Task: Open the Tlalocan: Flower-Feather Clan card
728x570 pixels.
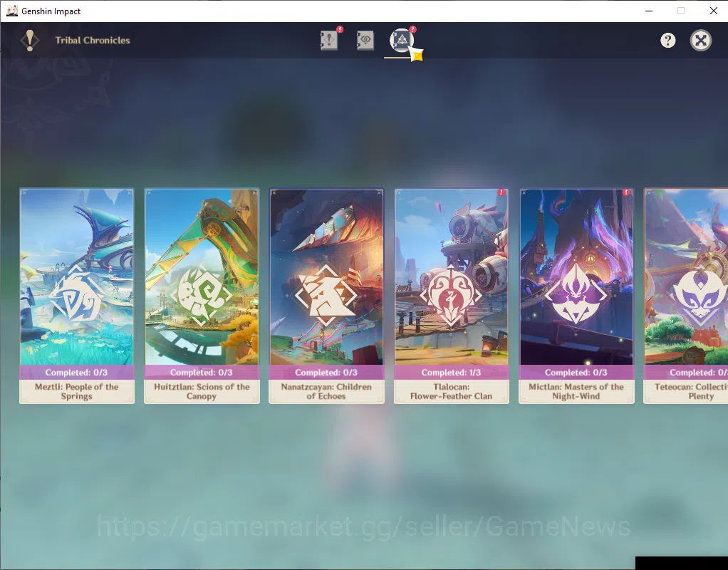Action: 452,296
